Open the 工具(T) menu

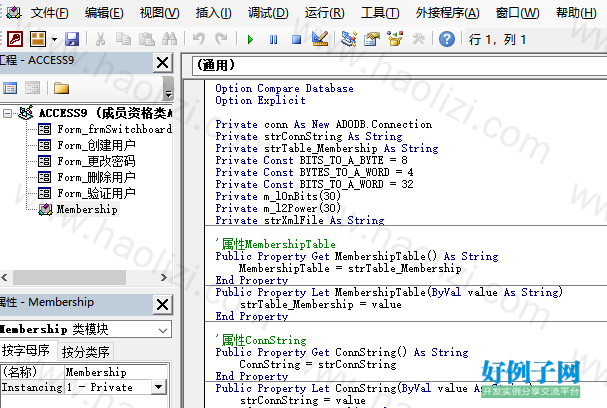click(380, 13)
